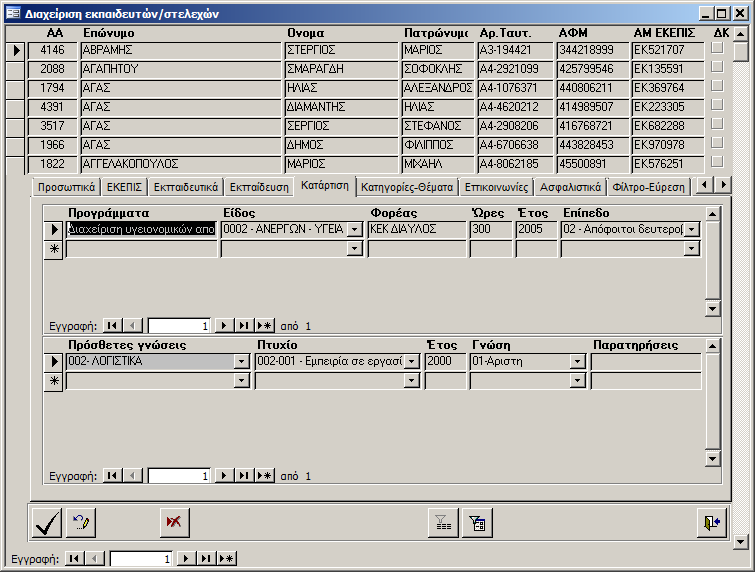Go to next record in main navigator
Image resolution: width=755 pixels, height=572 pixels.
click(x=184, y=559)
